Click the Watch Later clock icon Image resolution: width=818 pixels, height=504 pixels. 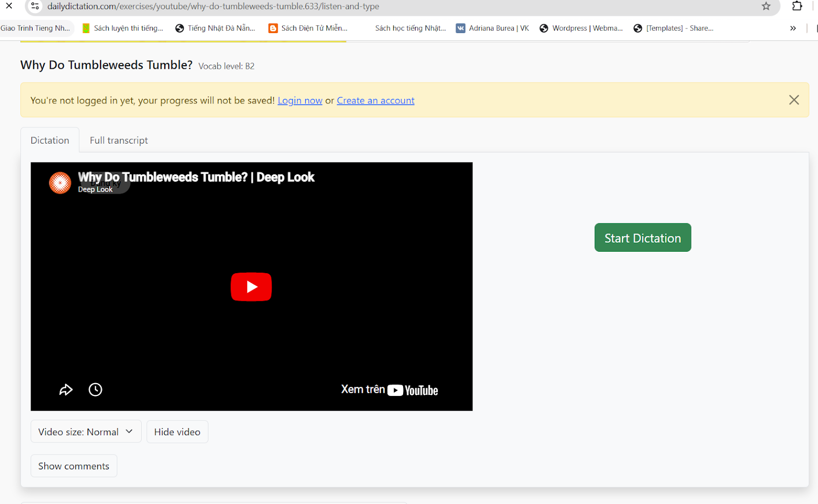tap(95, 390)
